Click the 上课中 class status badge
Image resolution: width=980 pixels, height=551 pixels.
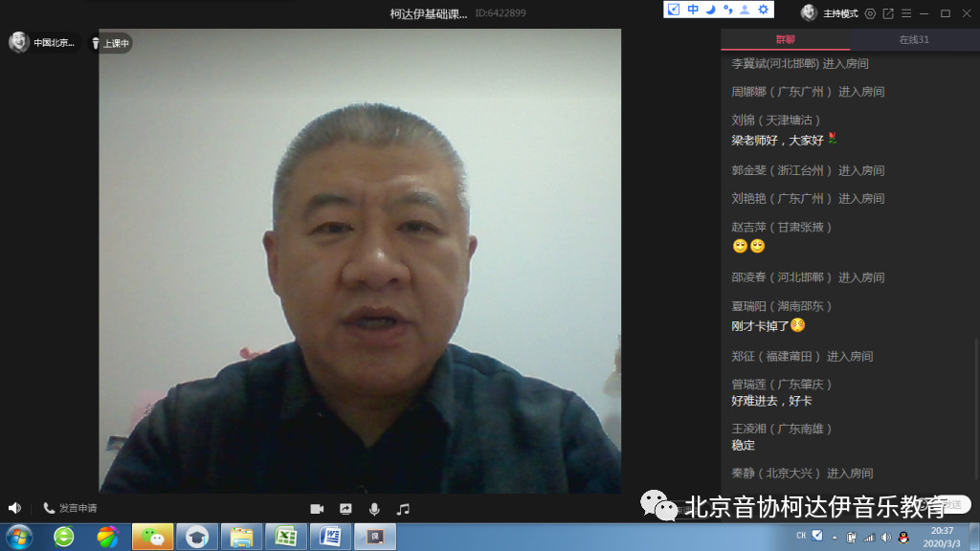pos(111,43)
